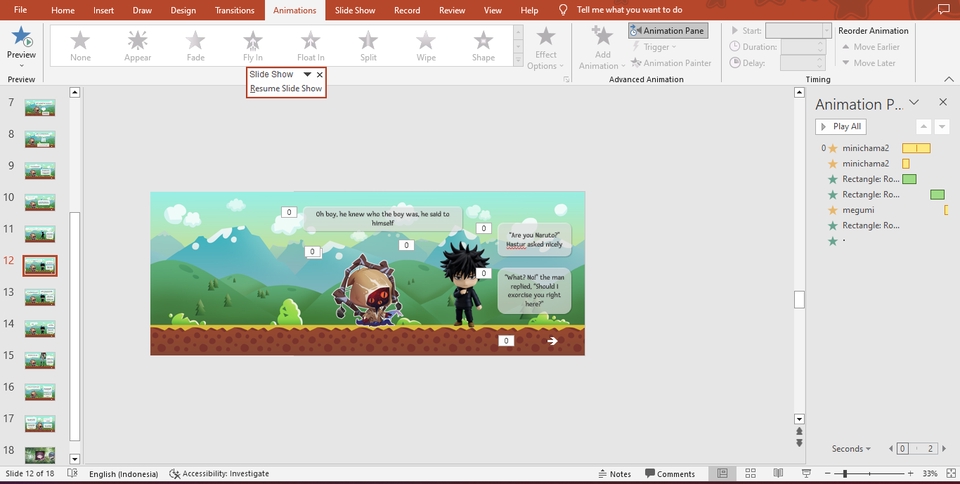Switch to Normal view icon

click(x=722, y=473)
